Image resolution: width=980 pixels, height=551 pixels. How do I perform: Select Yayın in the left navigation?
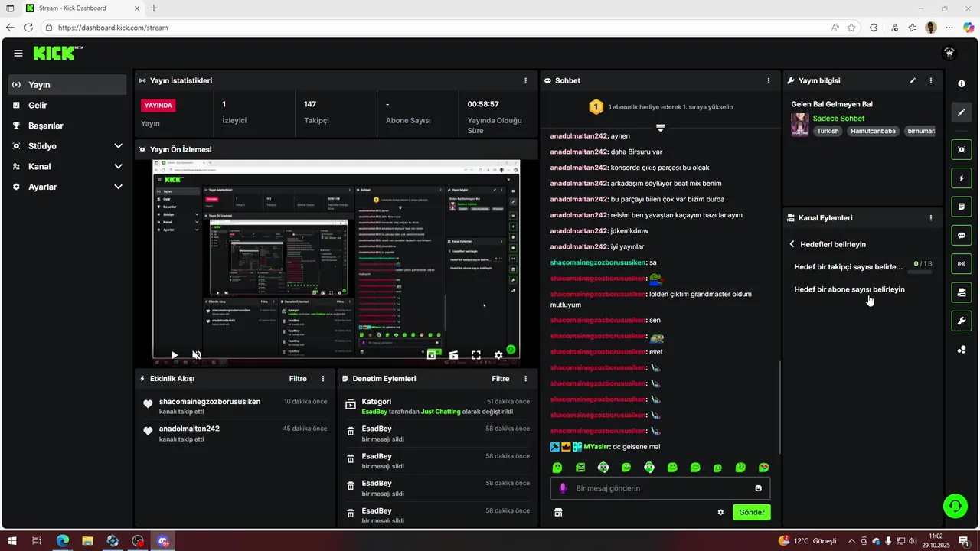pos(67,85)
